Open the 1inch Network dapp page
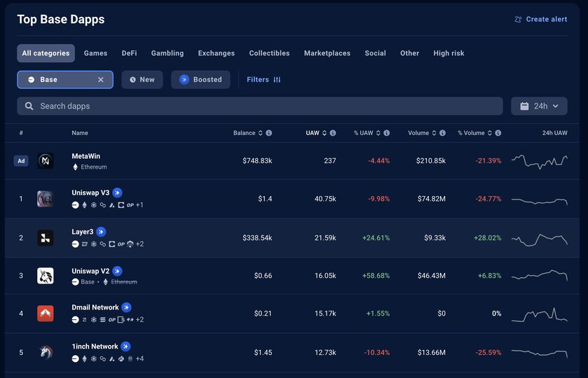The height and width of the screenshot is (378, 588). (x=95, y=346)
